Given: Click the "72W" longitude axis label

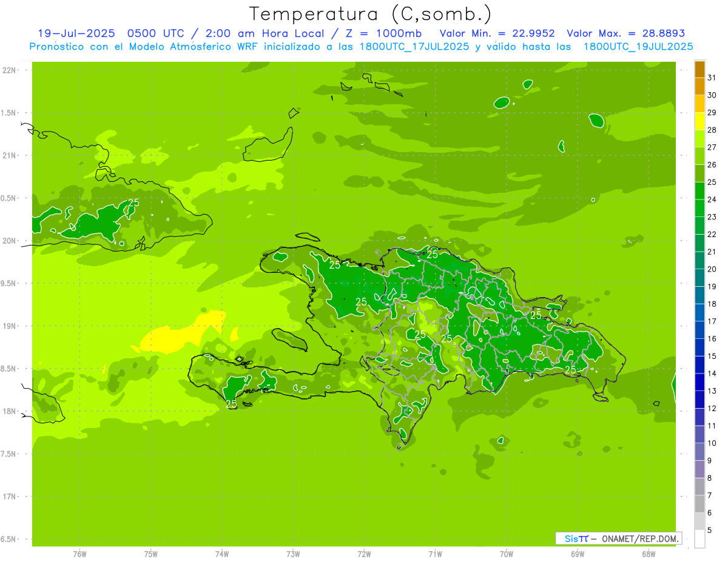Looking at the screenshot, I should 364,554.
